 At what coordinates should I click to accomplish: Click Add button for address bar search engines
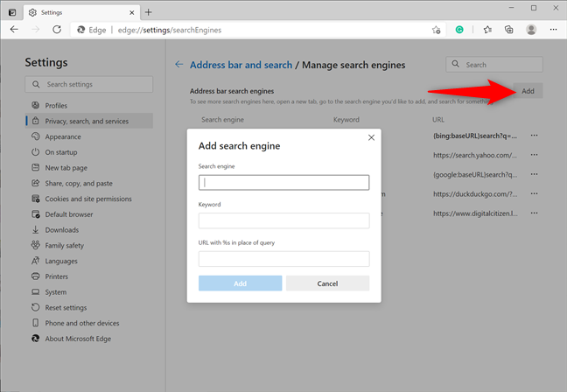point(528,91)
